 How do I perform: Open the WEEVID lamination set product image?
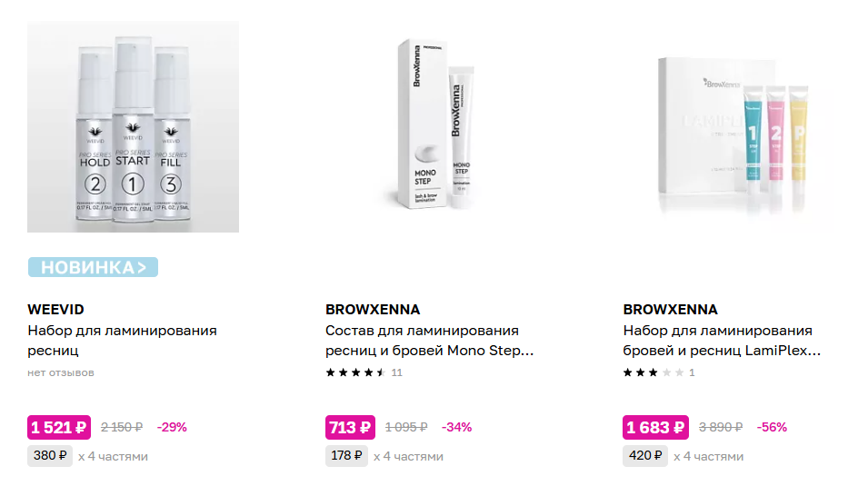(x=133, y=127)
